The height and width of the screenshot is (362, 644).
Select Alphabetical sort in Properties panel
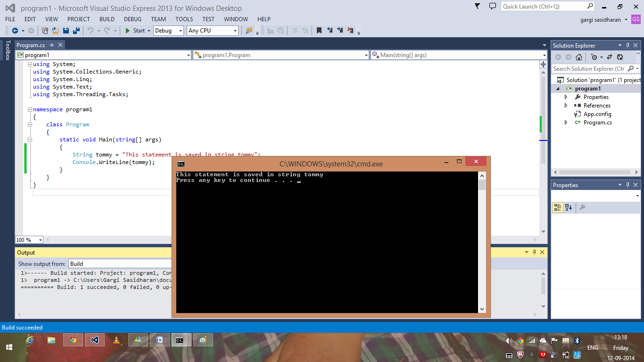(568, 207)
